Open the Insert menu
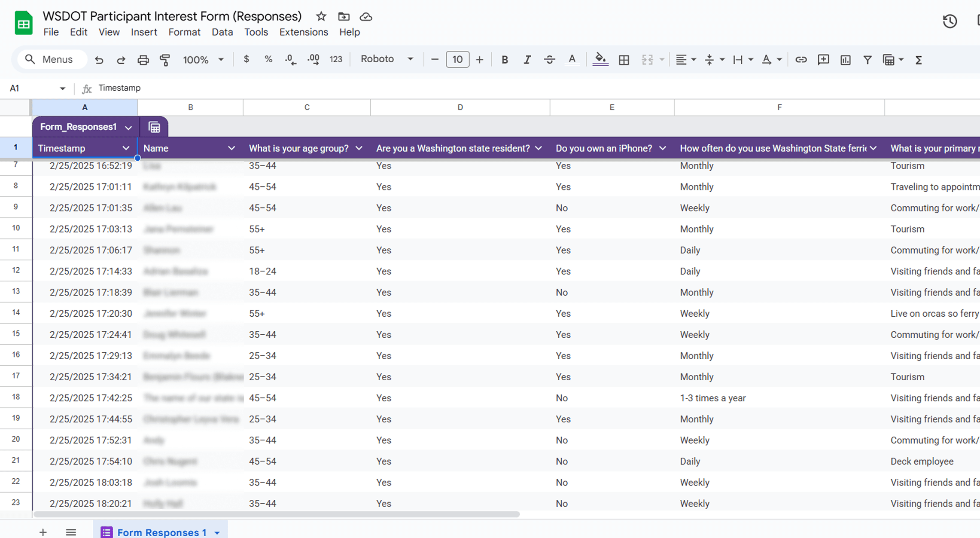Screen dimensions: 980x538 144,32
